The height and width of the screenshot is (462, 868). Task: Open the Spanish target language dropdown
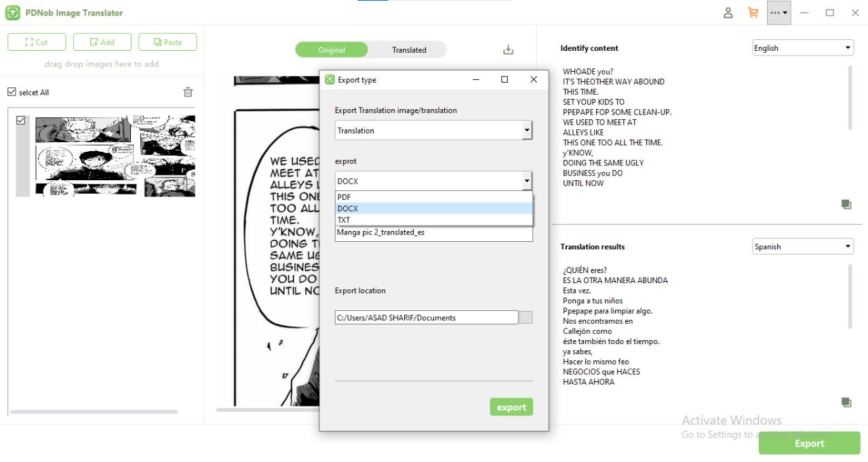(802, 246)
